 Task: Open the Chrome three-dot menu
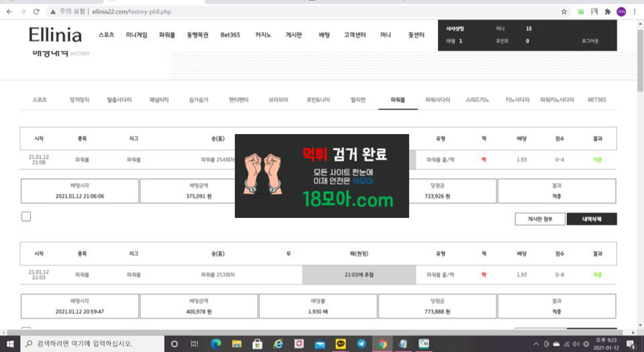(x=635, y=12)
